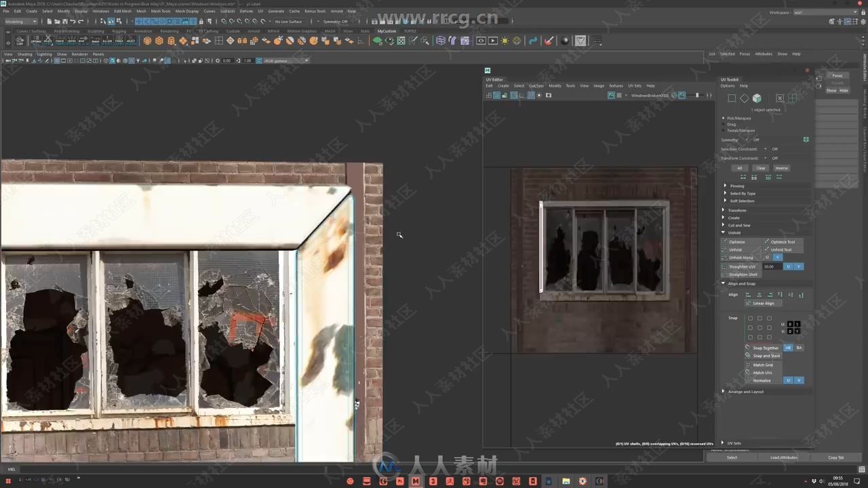Click the CMT cloud shelf icon
Viewport: 868px width, 488px height.
(x=20, y=41)
